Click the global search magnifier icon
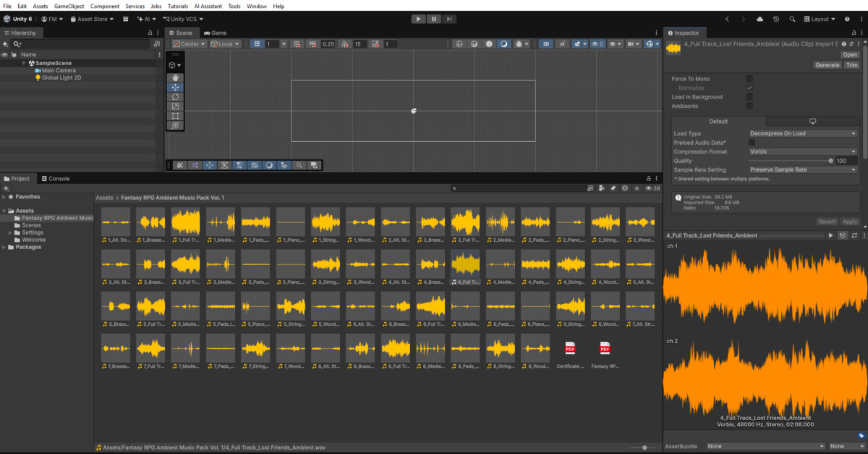The height and width of the screenshot is (454, 868). click(793, 19)
